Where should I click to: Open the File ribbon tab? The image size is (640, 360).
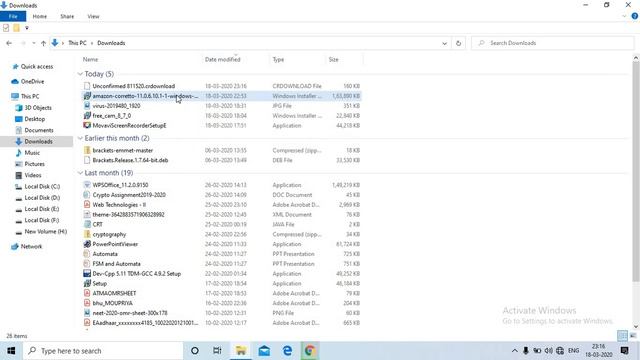[13, 16]
